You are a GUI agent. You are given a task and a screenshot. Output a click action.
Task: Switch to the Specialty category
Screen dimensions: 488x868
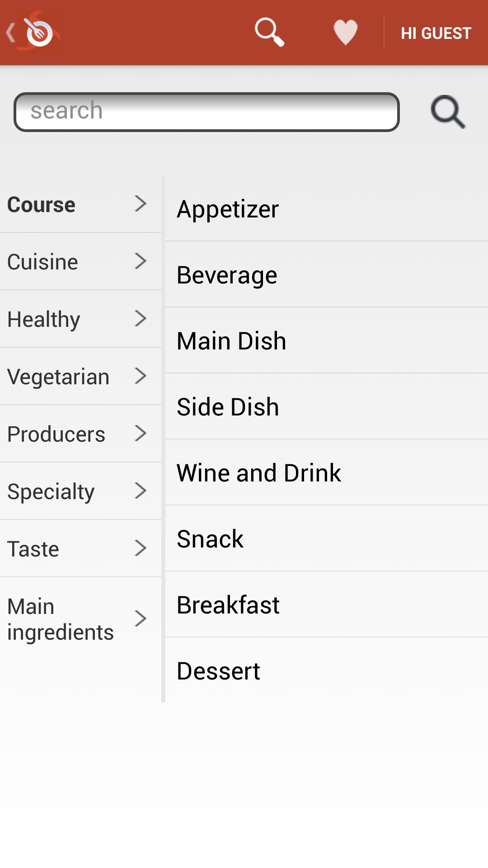51,491
